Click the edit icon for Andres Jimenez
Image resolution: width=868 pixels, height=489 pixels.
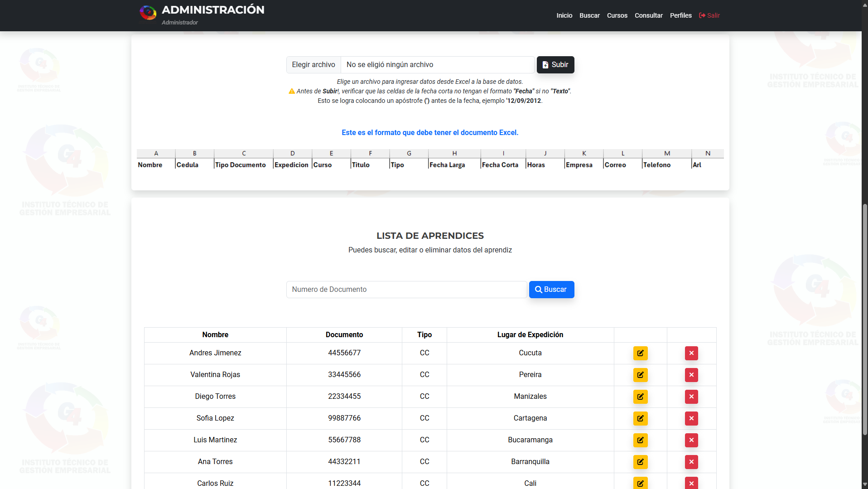tap(640, 353)
